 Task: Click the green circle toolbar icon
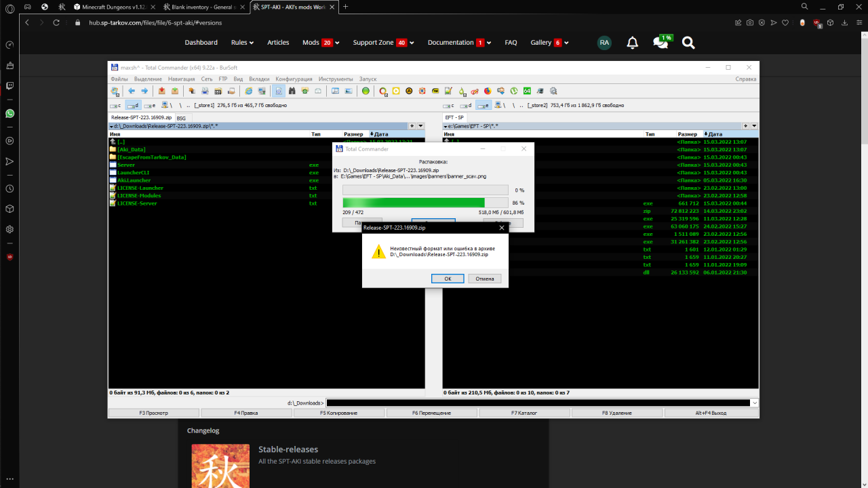[366, 91]
